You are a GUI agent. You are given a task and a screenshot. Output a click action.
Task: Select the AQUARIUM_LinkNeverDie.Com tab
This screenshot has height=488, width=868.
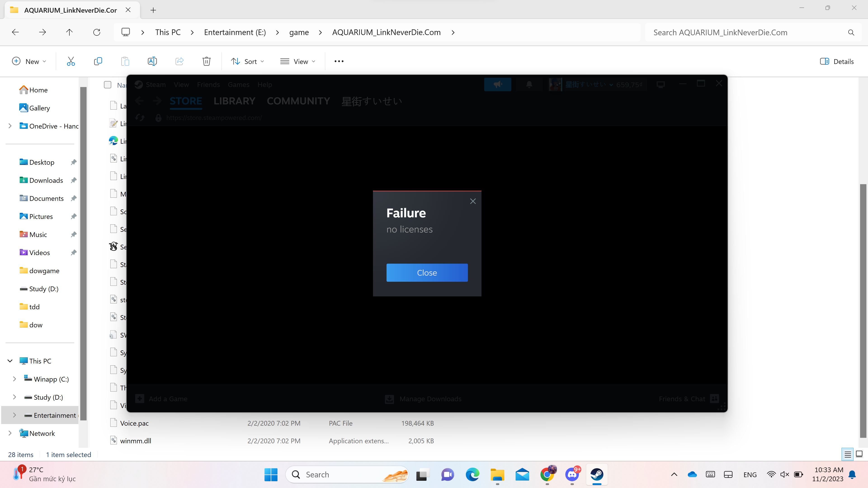[x=71, y=10]
